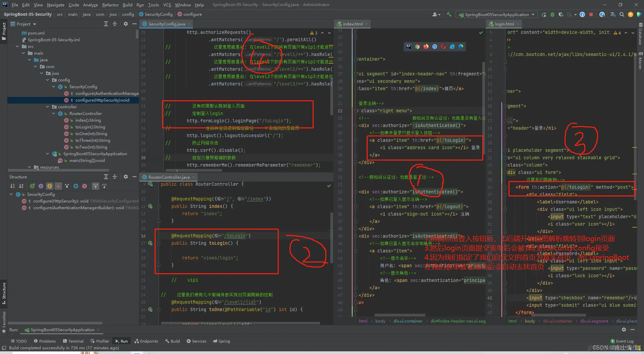Click the jsxs breadcrumb in navigation bar
Viewport: 644px width, 354px height.
[x=113, y=14]
